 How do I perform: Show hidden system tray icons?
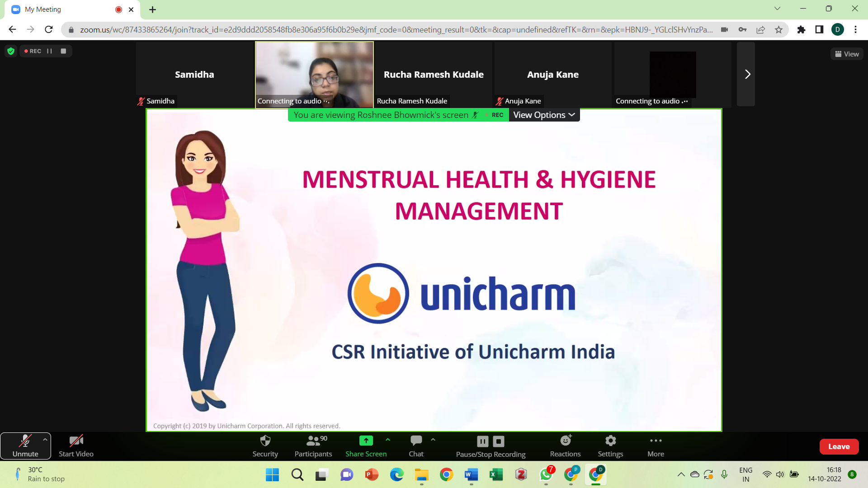pos(681,474)
